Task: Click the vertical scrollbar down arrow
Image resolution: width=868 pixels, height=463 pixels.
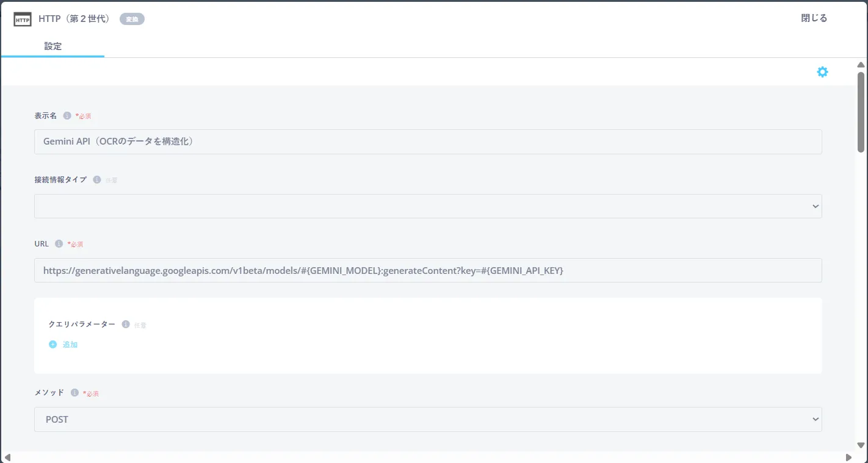Action: [x=861, y=445]
